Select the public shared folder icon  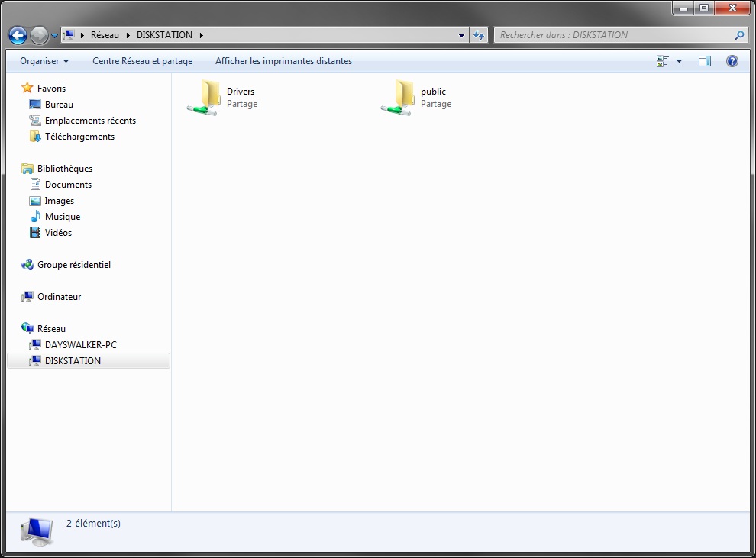pyautogui.click(x=399, y=98)
